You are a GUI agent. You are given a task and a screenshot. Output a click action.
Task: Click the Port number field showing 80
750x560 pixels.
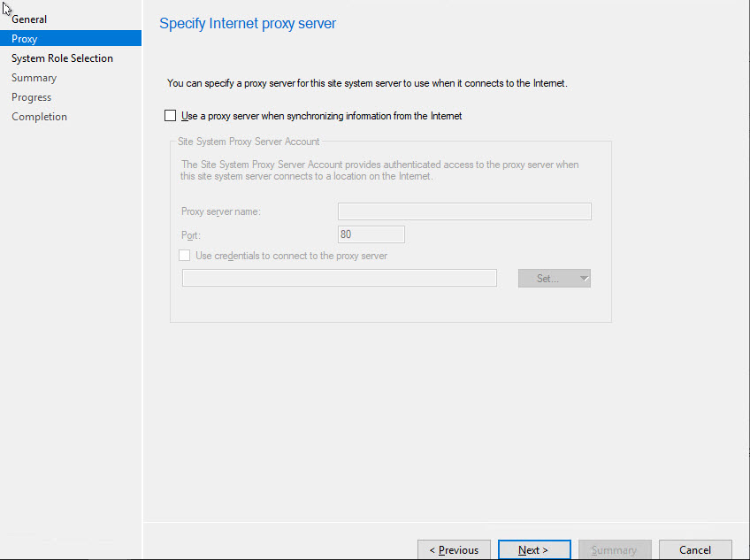click(x=371, y=234)
